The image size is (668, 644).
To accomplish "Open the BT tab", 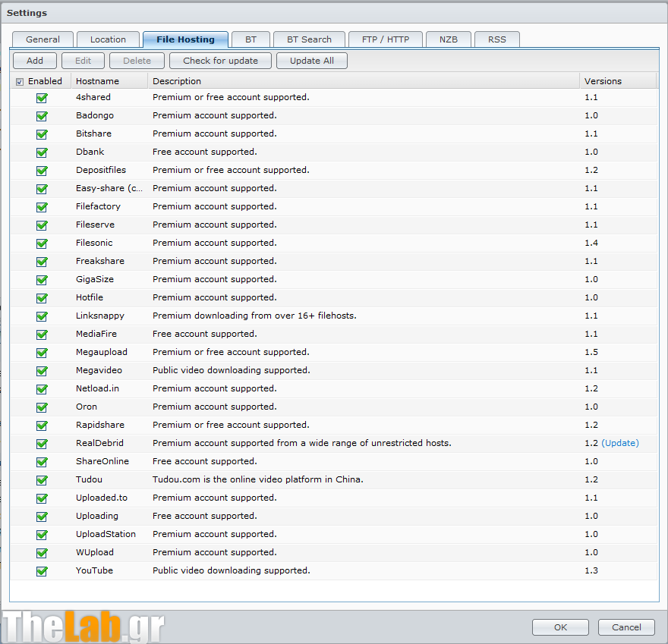I will coord(251,39).
